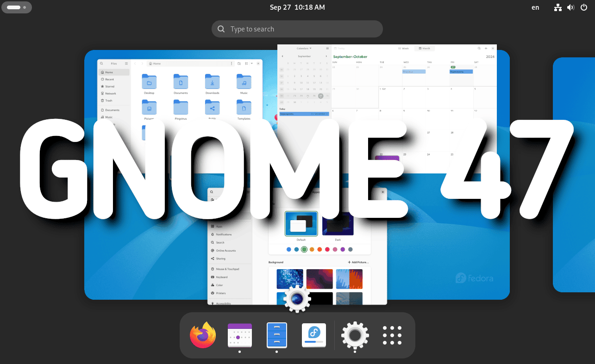
Task: Select Network in Files sidebar
Action: [114, 93]
